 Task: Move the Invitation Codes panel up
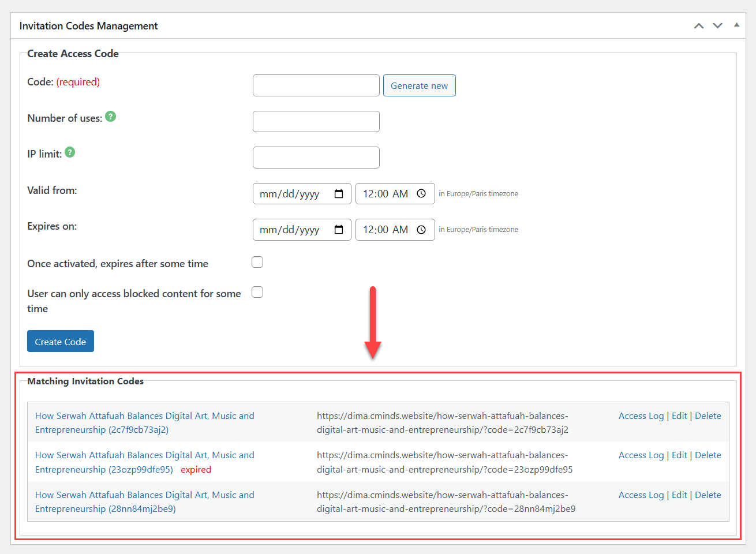tap(699, 26)
